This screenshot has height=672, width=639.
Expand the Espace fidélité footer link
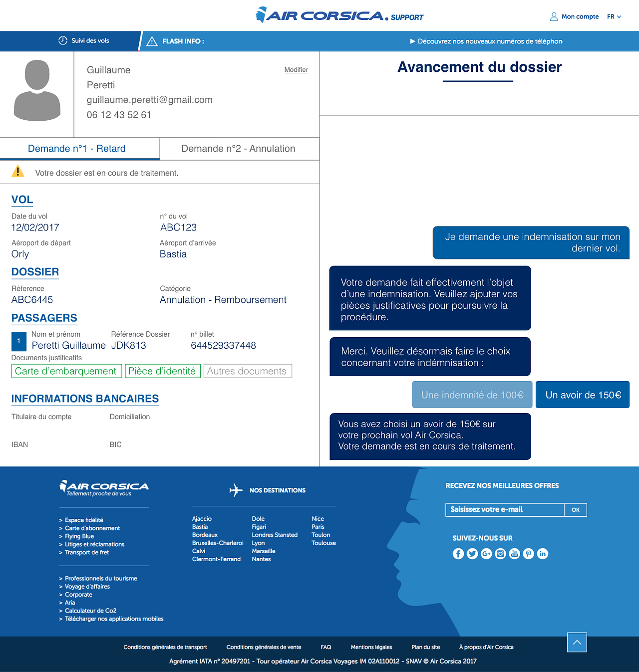point(84,520)
